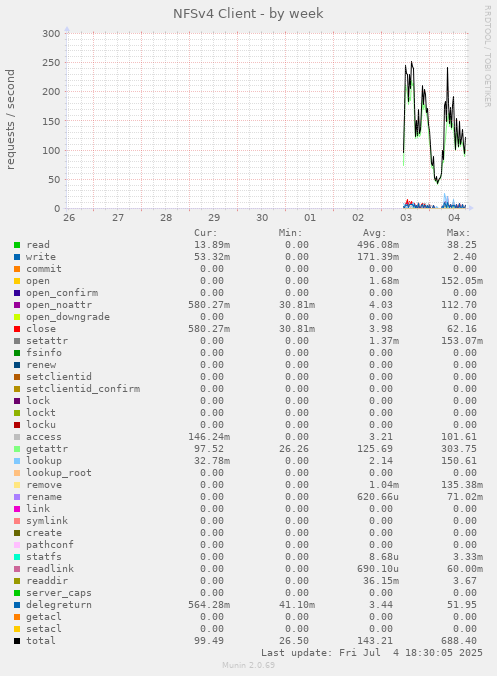Click the Munin 2.0.69 footer text

click(248, 665)
